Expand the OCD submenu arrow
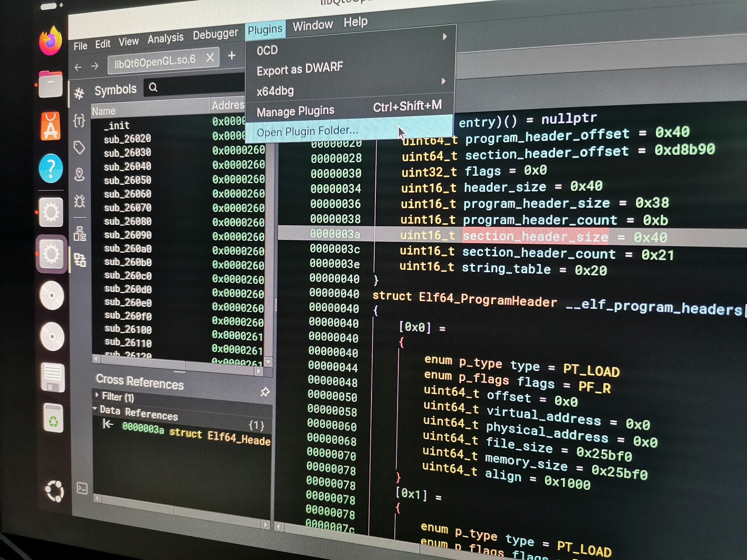The width and height of the screenshot is (747, 560). coord(444,37)
